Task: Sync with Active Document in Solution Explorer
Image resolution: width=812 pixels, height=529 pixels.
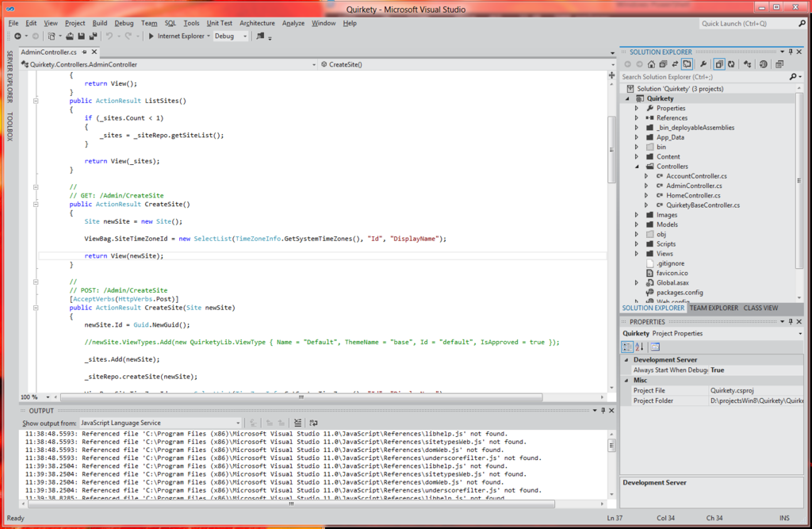Action: coord(675,65)
